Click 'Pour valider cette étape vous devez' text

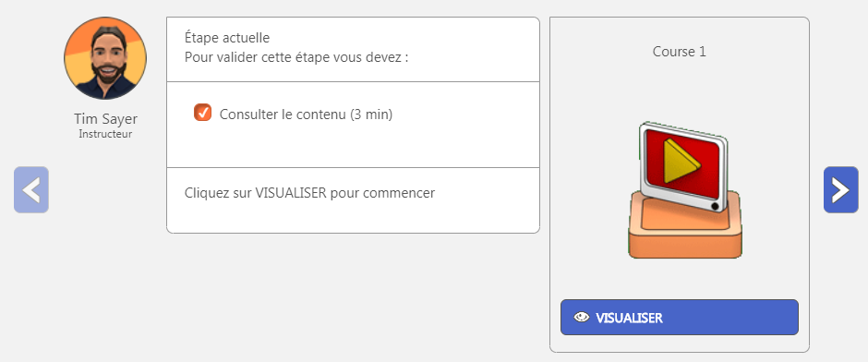pos(296,57)
